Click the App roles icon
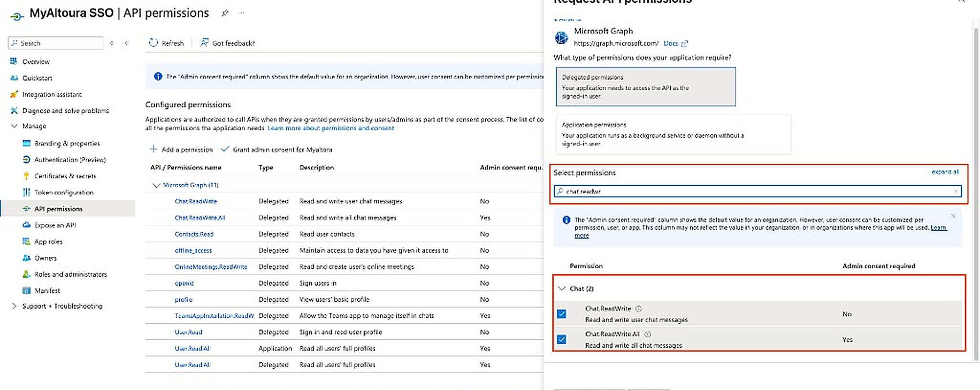This screenshot has width=980, height=390. click(x=26, y=241)
